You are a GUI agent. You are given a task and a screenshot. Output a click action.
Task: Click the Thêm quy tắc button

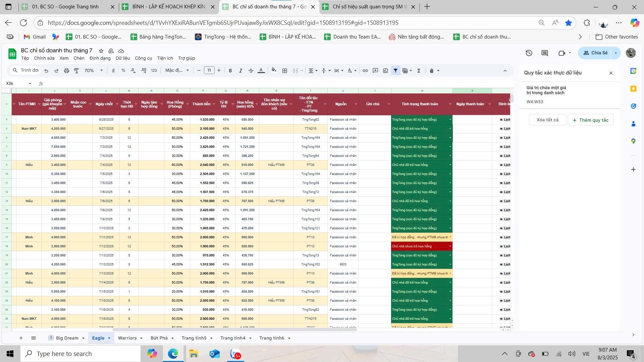[590, 120]
